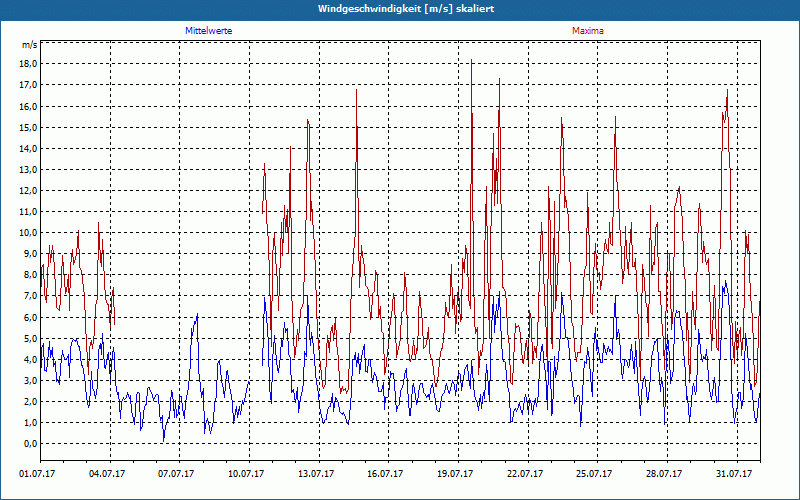
Task: Click the 7,0 y-axis value
Action: point(30,296)
